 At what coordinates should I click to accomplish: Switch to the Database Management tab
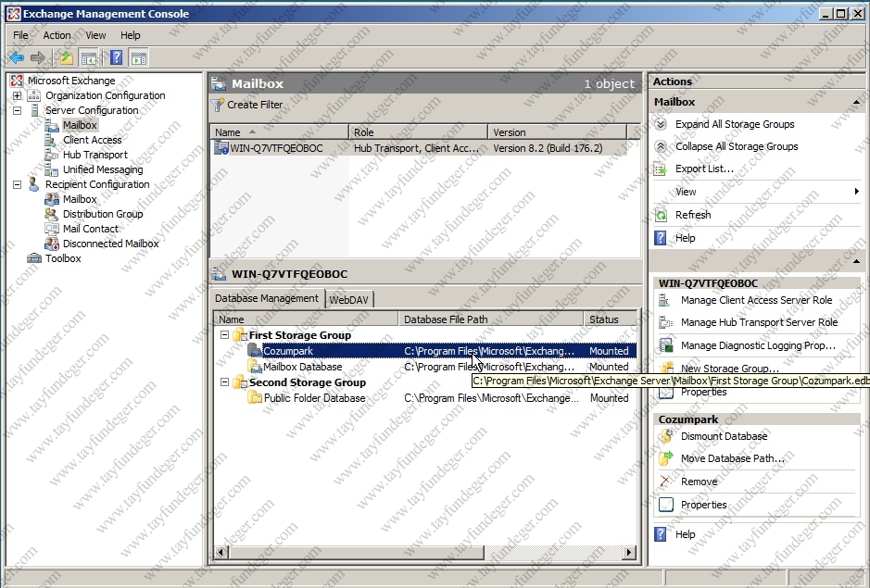[x=267, y=298]
